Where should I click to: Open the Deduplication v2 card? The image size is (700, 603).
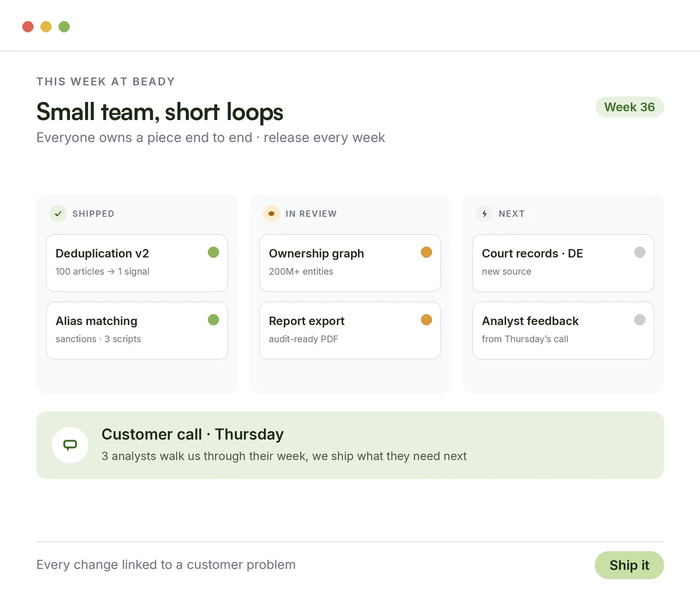click(137, 263)
